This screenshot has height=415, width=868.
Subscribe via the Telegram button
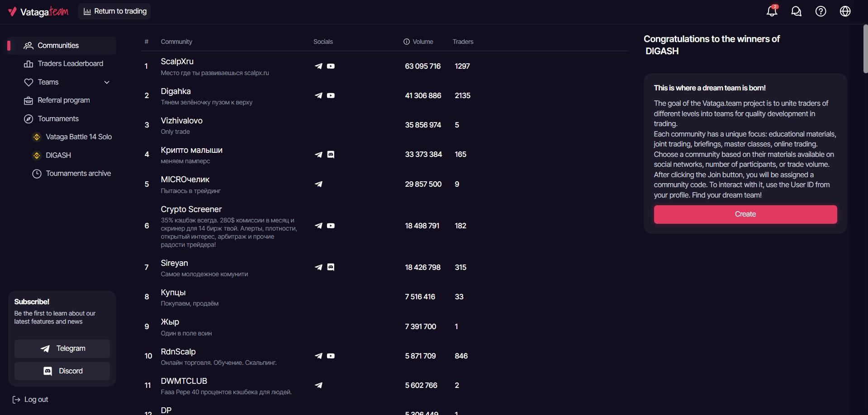click(62, 349)
